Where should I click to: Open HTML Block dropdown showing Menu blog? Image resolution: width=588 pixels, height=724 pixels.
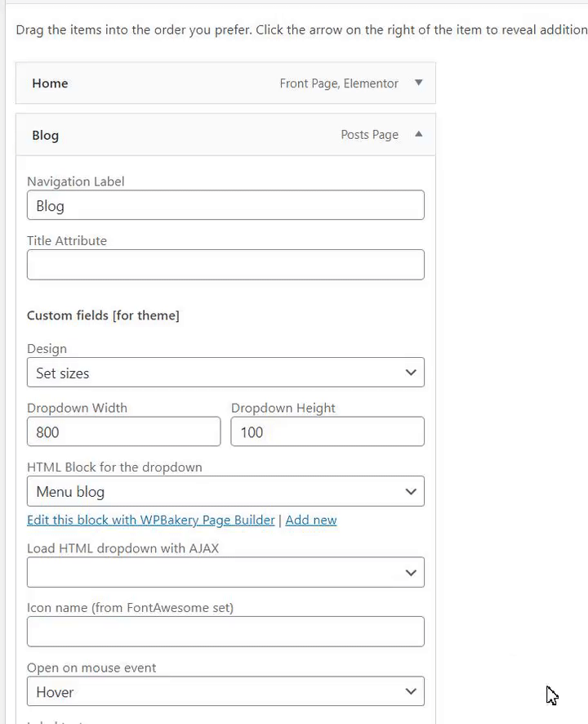point(225,491)
